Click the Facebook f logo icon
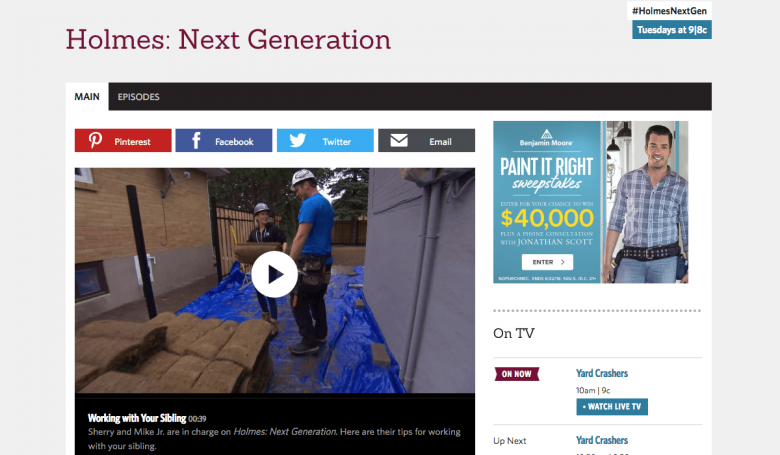Image resolution: width=780 pixels, height=455 pixels. 196,141
